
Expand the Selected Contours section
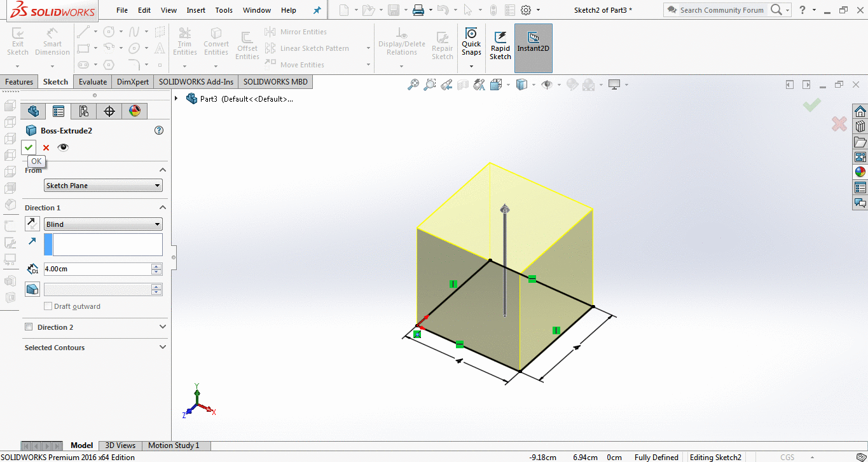pyautogui.click(x=163, y=347)
